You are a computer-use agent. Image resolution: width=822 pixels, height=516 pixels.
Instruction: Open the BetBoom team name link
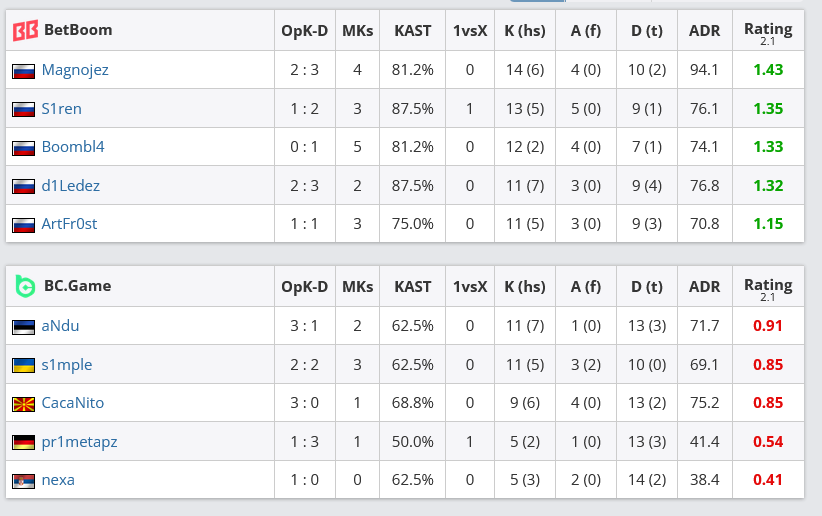click(x=78, y=30)
